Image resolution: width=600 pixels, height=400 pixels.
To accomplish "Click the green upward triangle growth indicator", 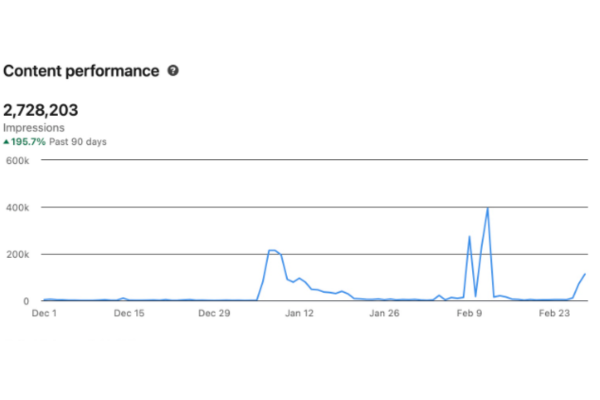I will pos(6,142).
